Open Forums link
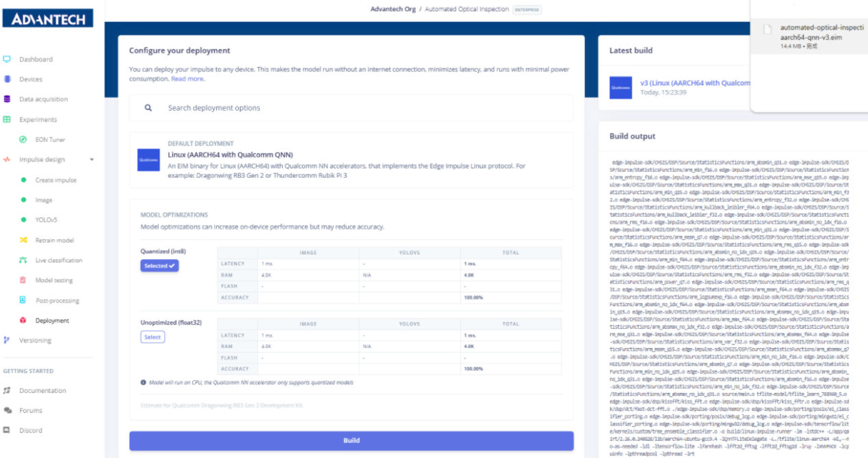The image size is (868, 458). (x=31, y=411)
